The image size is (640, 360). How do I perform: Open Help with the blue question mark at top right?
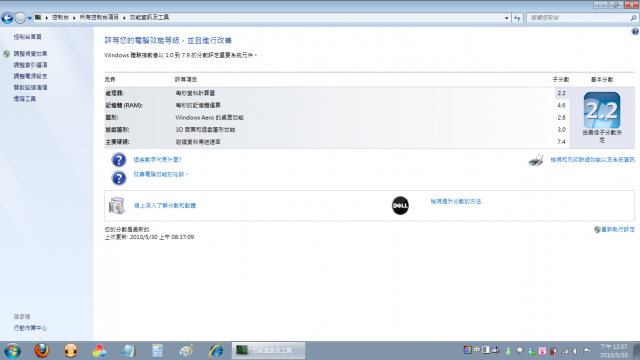point(635,31)
